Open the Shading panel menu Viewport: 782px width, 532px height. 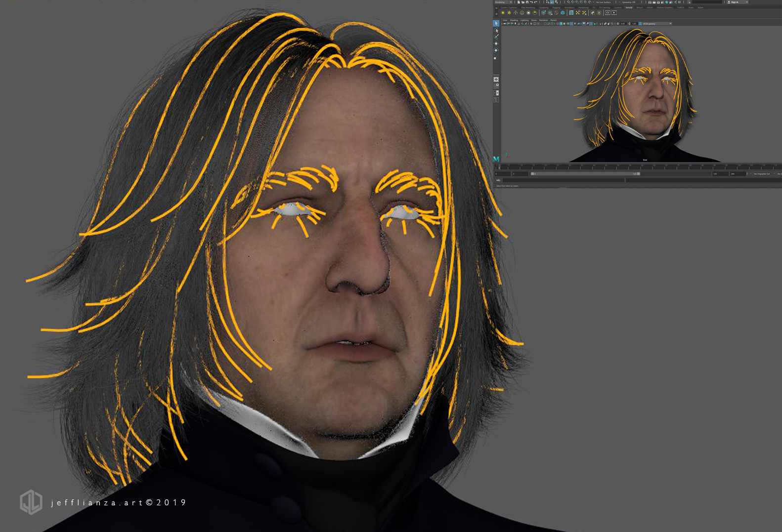point(514,20)
